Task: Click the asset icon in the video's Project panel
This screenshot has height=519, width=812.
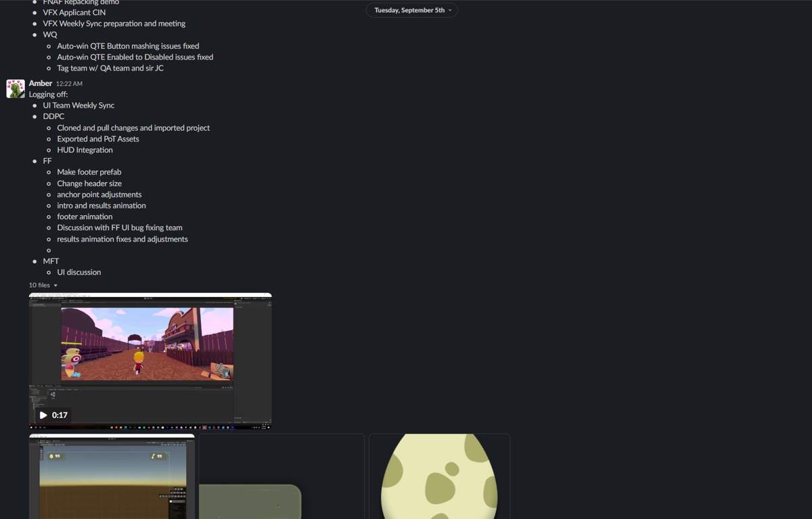Action: tap(52, 395)
